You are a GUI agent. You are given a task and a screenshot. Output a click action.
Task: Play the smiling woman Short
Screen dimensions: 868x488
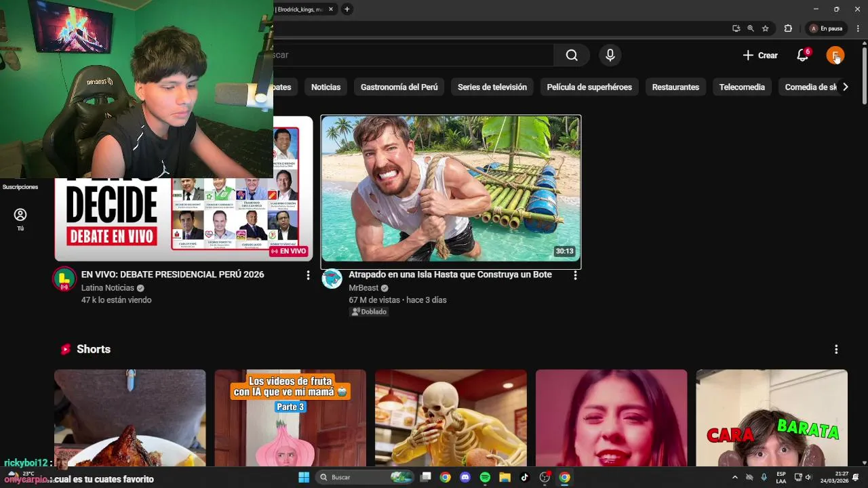tap(611, 418)
